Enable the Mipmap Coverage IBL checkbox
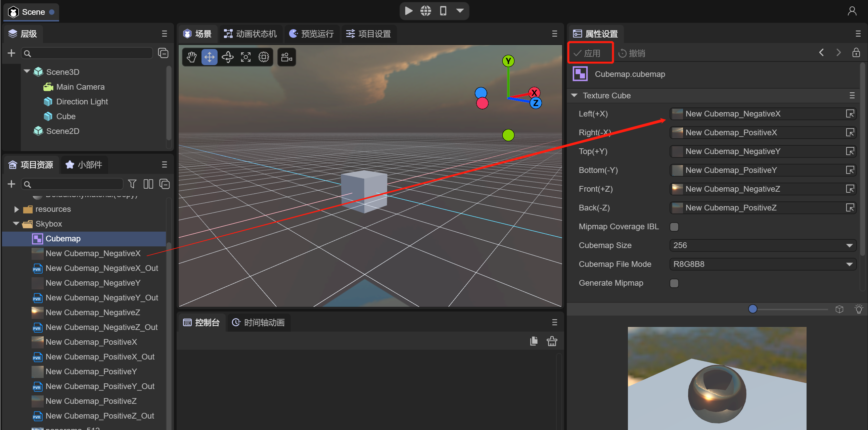 [x=674, y=227]
